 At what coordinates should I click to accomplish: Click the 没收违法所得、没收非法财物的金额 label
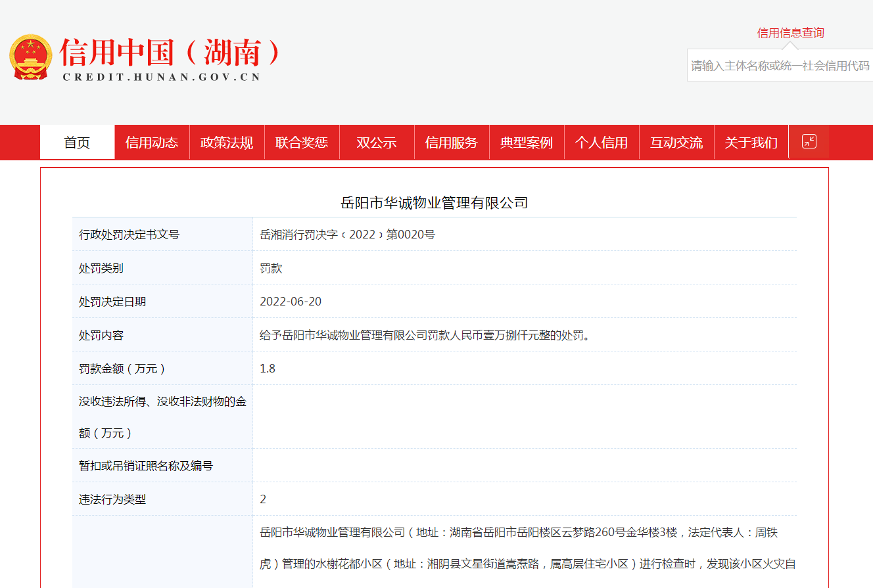pyautogui.click(x=162, y=417)
